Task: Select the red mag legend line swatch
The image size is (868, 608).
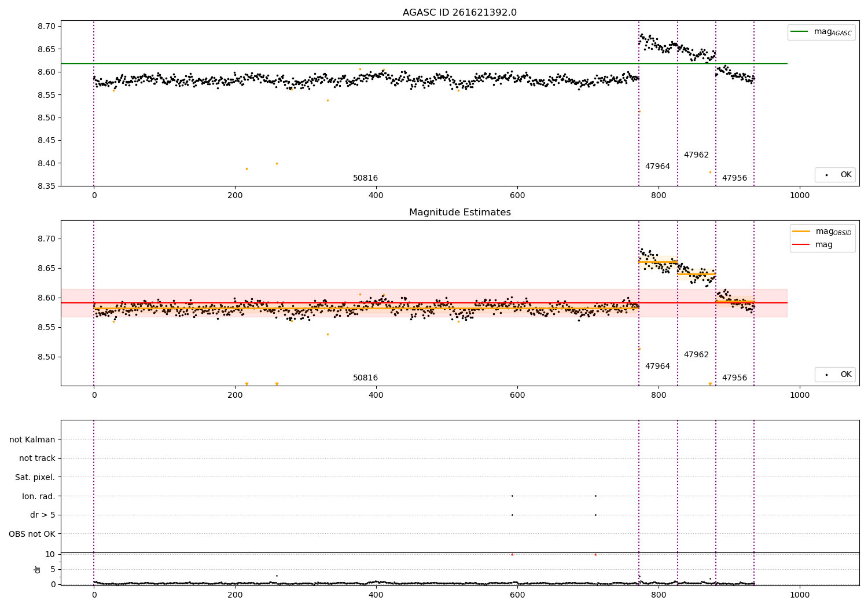Action: pos(801,245)
